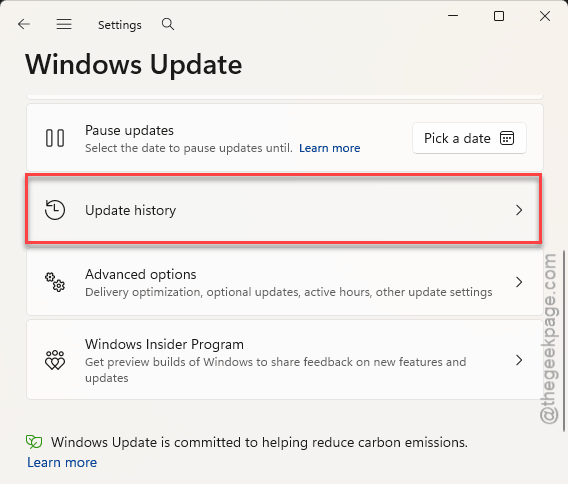568x484 pixels.
Task: Click the Update history clock icon
Action: [55, 210]
